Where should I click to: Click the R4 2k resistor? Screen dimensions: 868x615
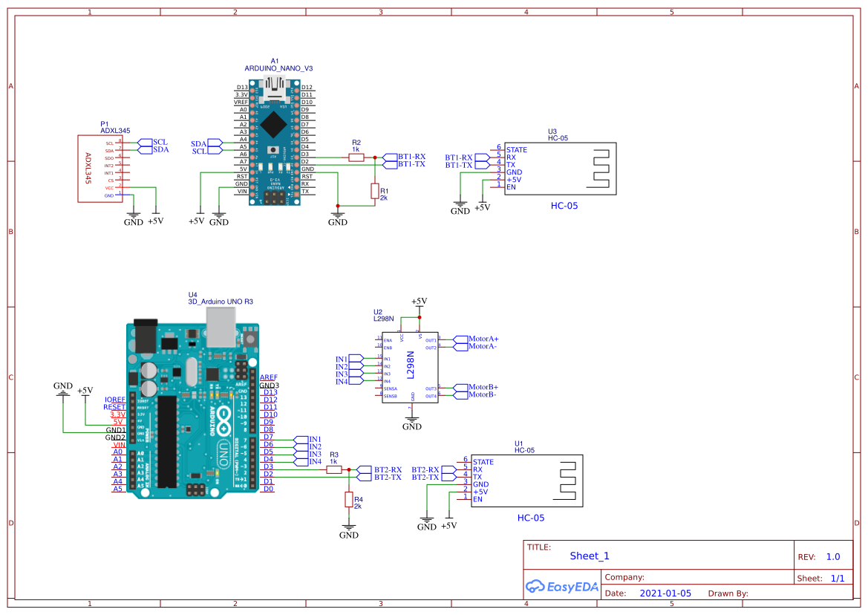349,499
